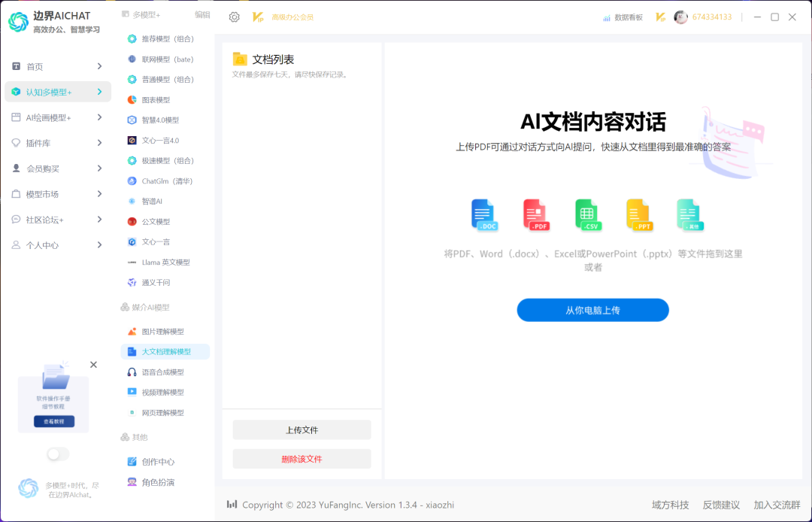Select the ChatGlm (清华) model
This screenshot has height=522, width=812.
[165, 181]
